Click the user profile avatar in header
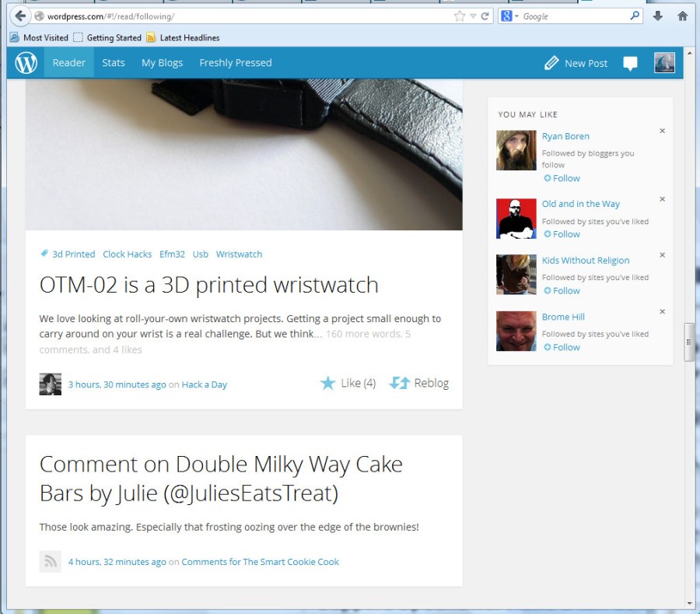Viewport: 700px width, 614px height. click(x=664, y=63)
